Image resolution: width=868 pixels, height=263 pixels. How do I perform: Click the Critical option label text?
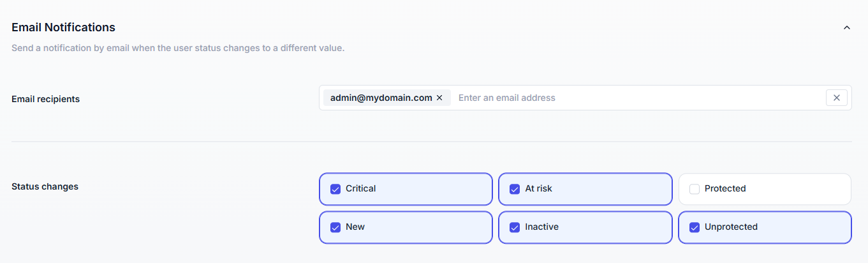tap(361, 189)
